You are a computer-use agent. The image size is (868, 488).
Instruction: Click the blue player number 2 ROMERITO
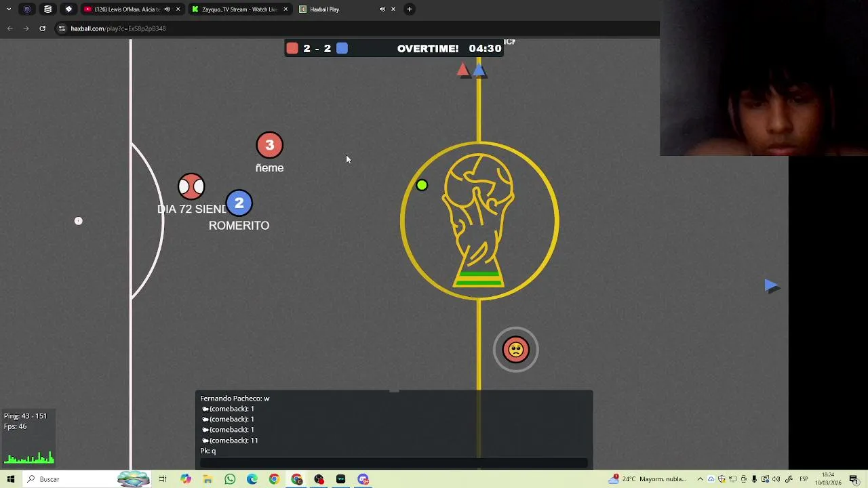coord(239,203)
